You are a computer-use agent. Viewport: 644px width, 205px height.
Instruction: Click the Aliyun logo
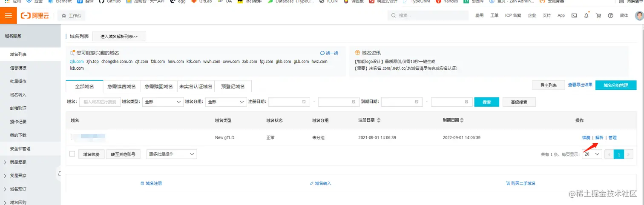(x=35, y=16)
